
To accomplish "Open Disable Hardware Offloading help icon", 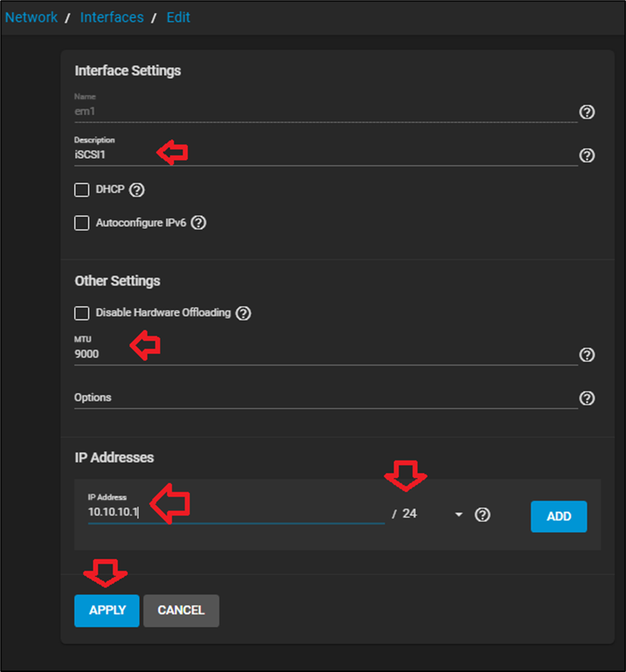I will [243, 313].
